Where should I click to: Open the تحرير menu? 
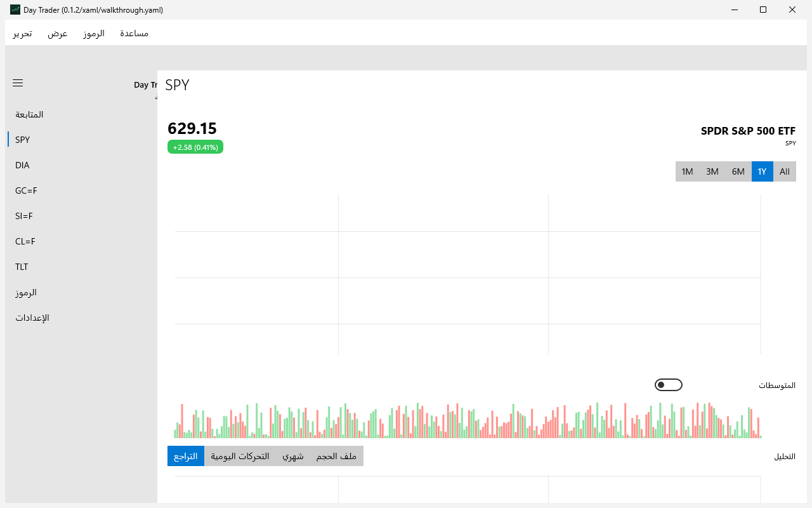(x=22, y=33)
